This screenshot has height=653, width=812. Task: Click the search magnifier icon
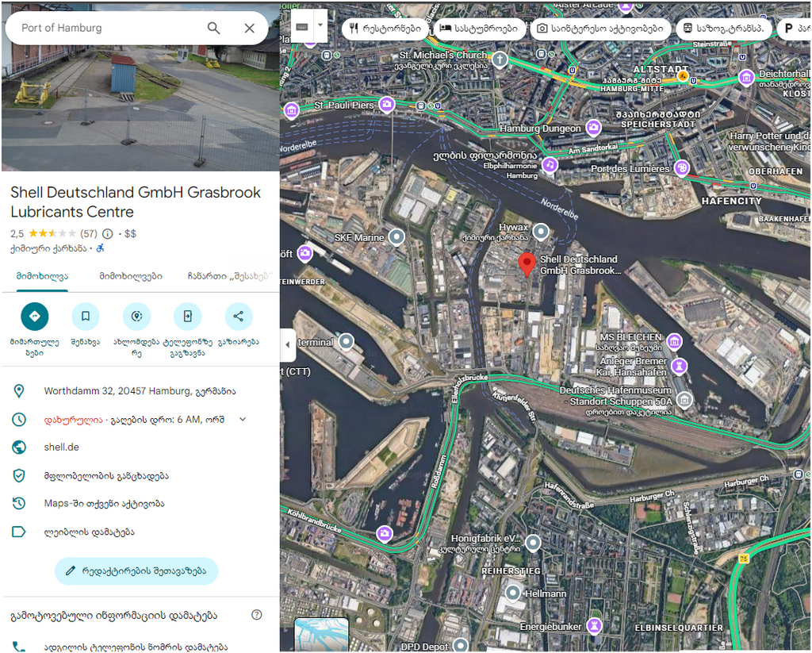pos(213,28)
